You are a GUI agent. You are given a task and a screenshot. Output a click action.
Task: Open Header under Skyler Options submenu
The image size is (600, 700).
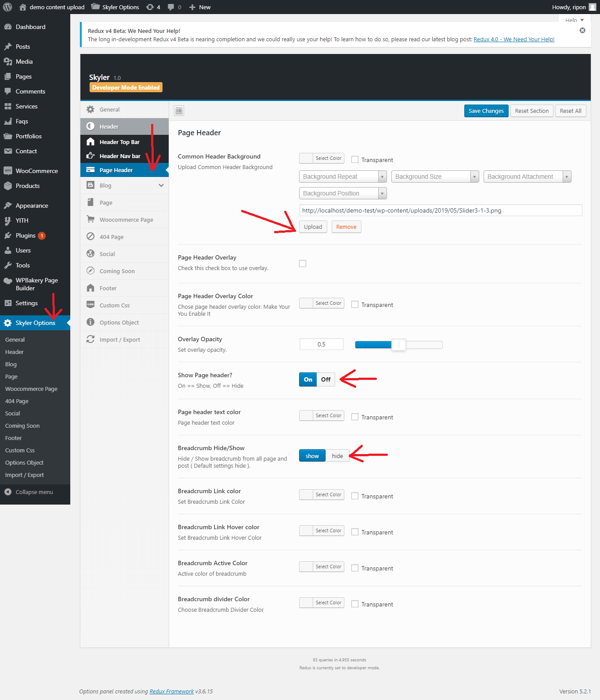14,352
